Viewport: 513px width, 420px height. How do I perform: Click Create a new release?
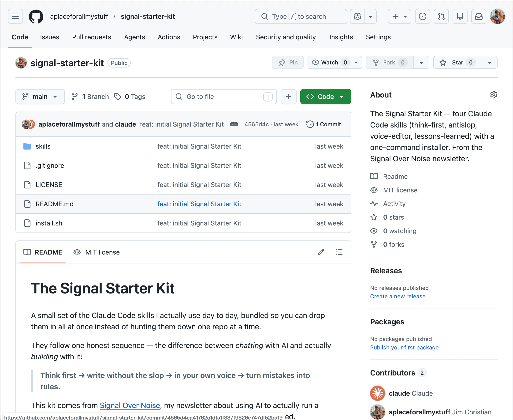398,296
